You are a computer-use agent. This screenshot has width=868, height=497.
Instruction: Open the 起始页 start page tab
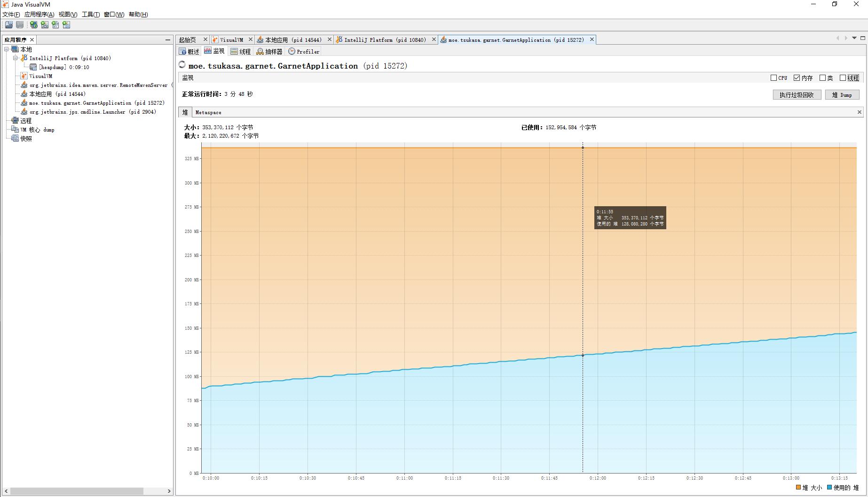tap(188, 40)
